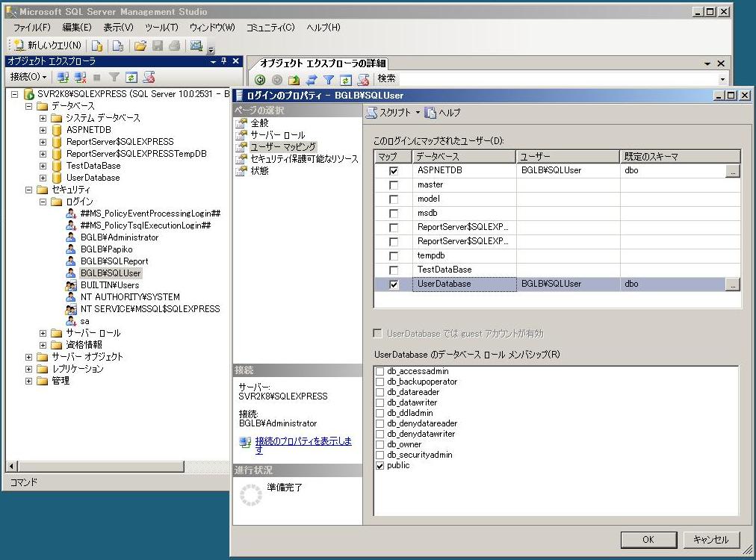Check the master database map checkbox

(x=394, y=185)
